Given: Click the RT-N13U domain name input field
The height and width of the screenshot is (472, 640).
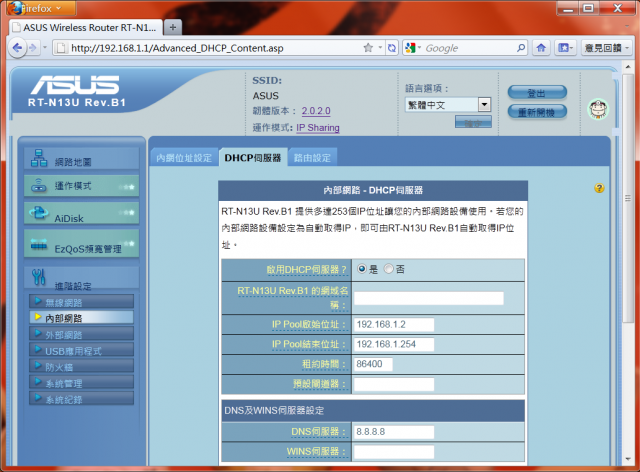Looking at the screenshot, I should pos(429,298).
